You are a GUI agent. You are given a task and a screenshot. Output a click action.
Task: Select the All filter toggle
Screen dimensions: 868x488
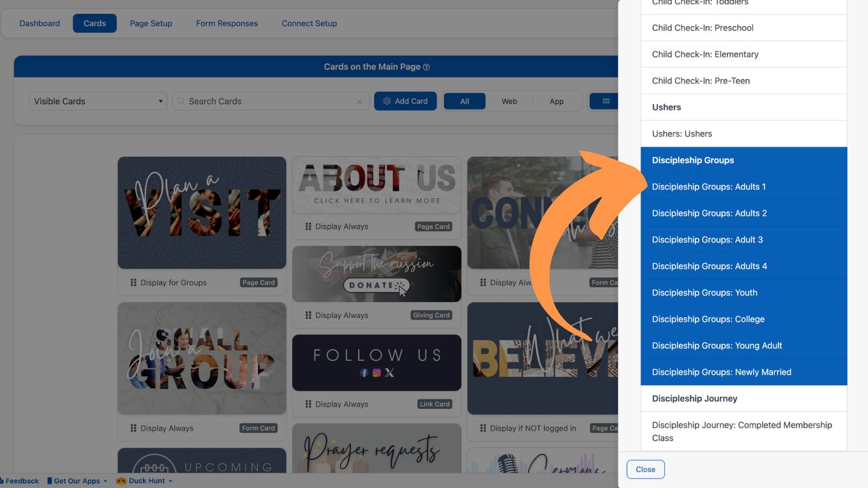(x=464, y=101)
